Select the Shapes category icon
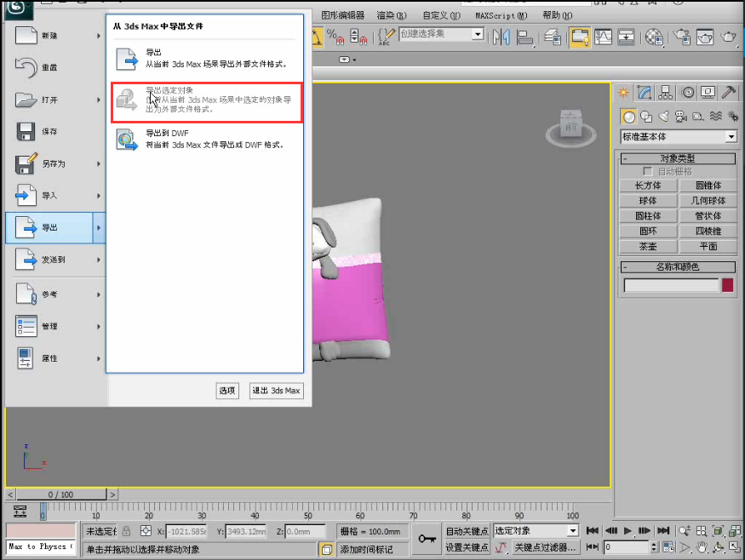 [646, 117]
